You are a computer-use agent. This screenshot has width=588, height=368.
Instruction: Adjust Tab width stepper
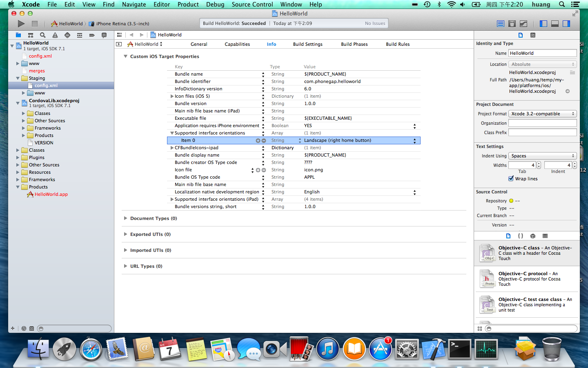click(x=539, y=165)
